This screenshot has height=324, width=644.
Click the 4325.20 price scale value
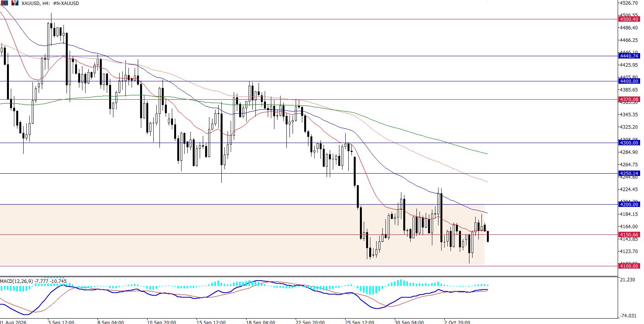coord(629,127)
